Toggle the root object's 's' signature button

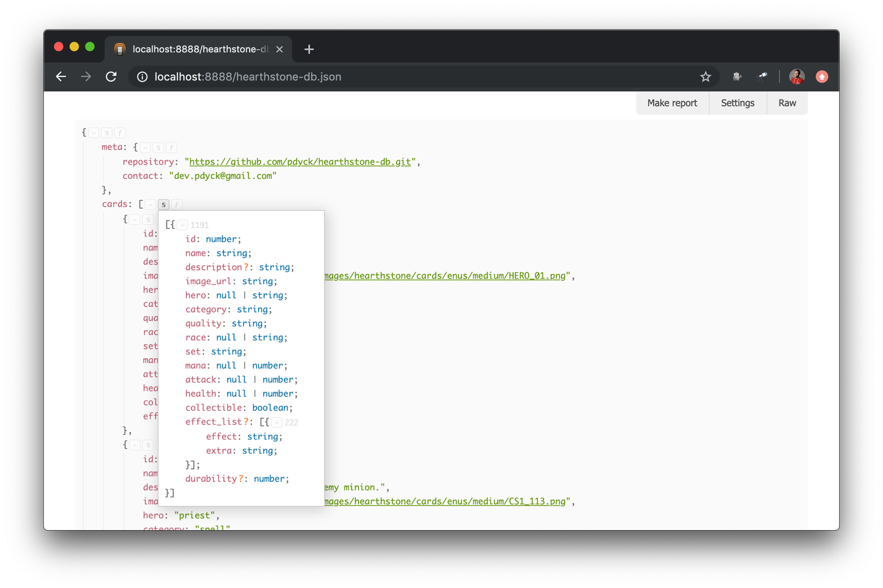[x=107, y=133]
